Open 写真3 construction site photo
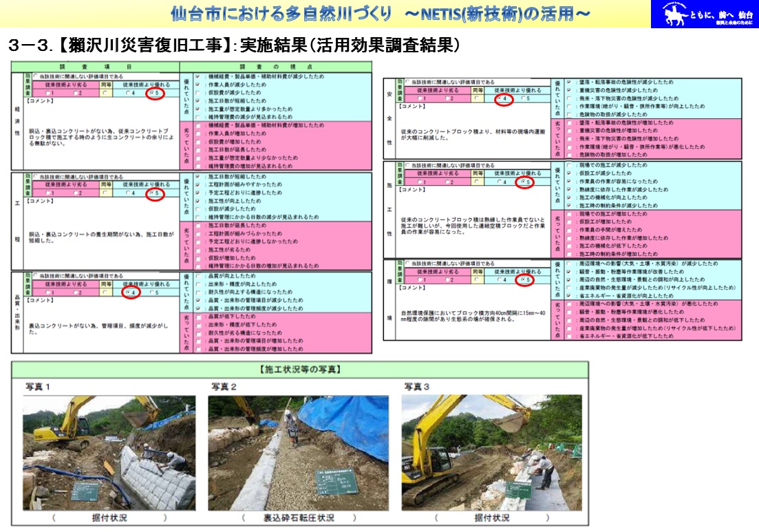 click(491, 451)
